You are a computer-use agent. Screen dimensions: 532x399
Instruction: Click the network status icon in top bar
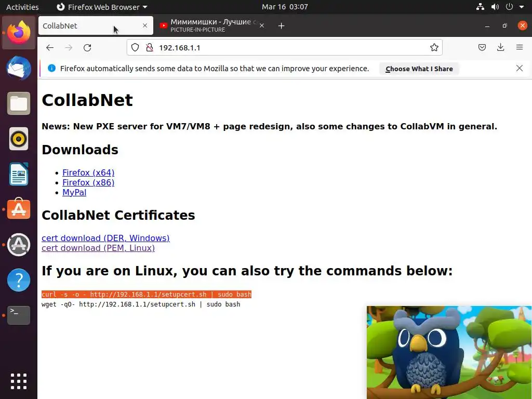480,7
